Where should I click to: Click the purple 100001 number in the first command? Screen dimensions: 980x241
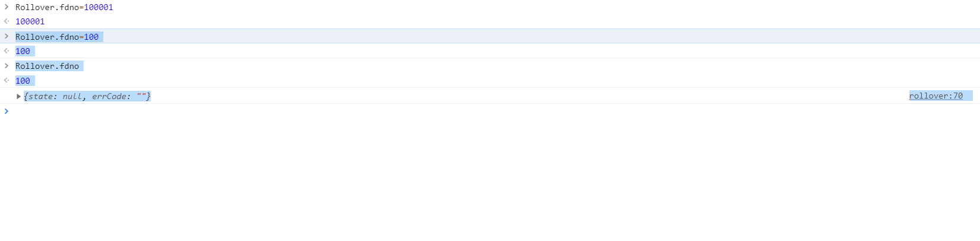98,7
